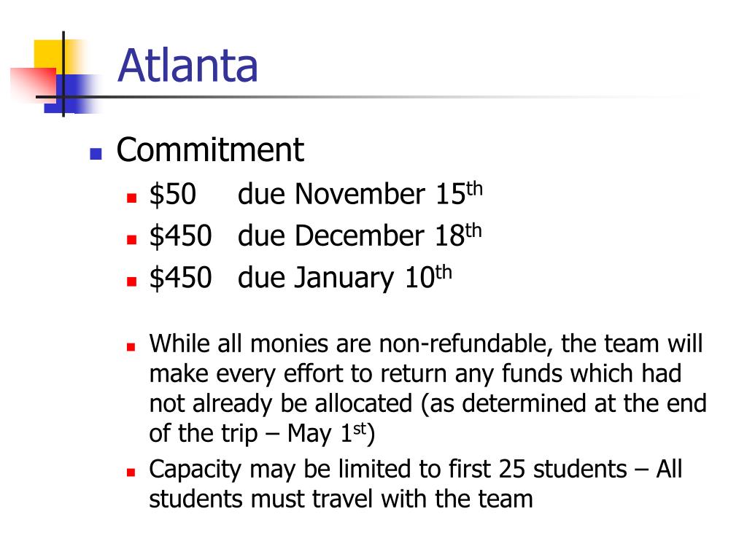This screenshot has width=747, height=560.
Task: Click the red bullet before December payment
Action: 132,239
